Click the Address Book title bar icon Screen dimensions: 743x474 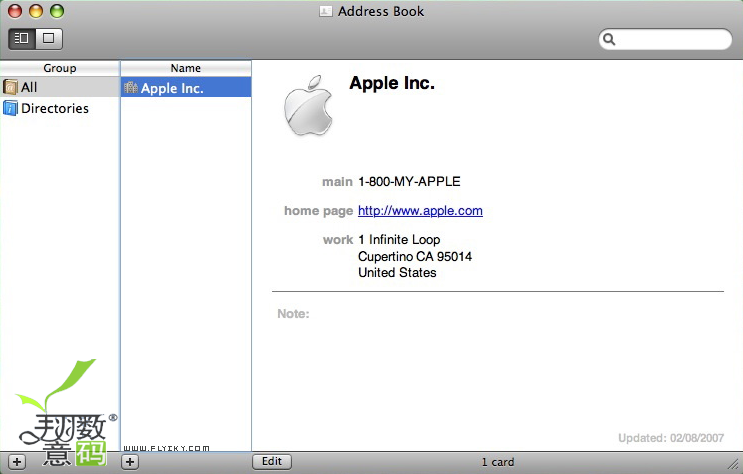point(326,11)
